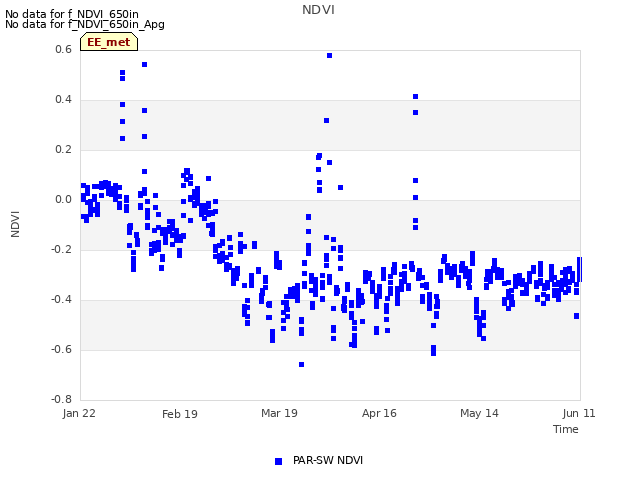Click the -0.8 y-axis tick label
Viewport: 640px width, 480px height.
pos(61,399)
